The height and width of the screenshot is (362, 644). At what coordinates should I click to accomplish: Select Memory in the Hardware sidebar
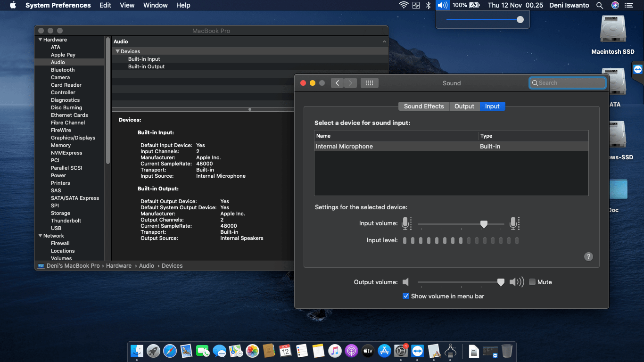coord(61,145)
